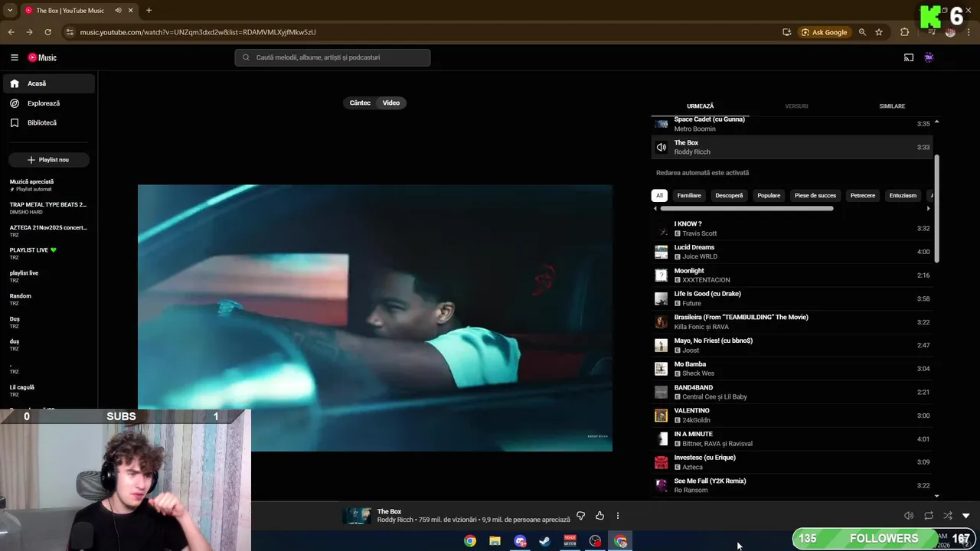This screenshot has width=980, height=551.
Task: Mute the tab via speaker icon
Action: point(119,11)
